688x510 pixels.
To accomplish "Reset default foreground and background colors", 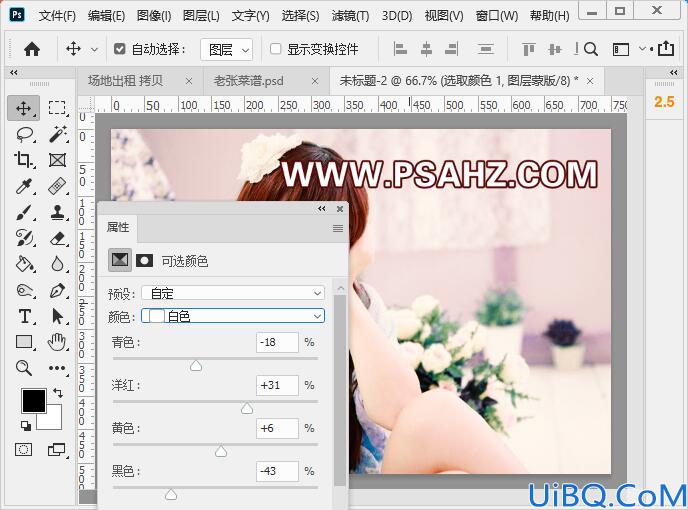I will pyautogui.click(x=25, y=425).
